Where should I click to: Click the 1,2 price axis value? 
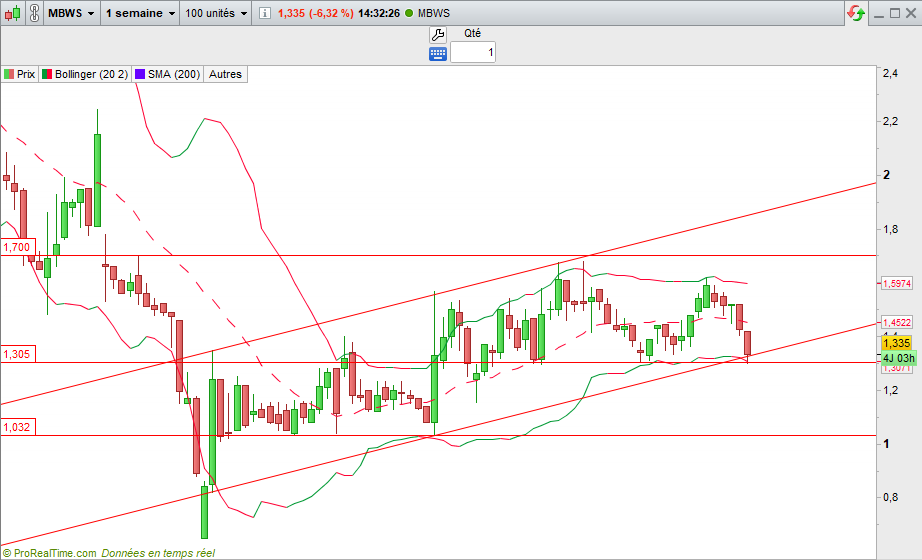click(890, 390)
